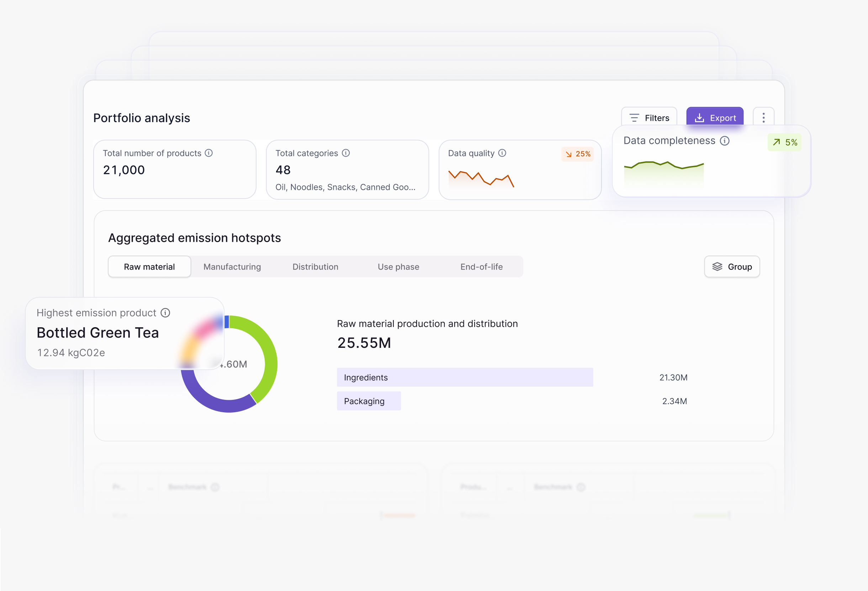Click the download icon in Export button
Viewport: 868px width, 591px height.
pyautogui.click(x=699, y=118)
